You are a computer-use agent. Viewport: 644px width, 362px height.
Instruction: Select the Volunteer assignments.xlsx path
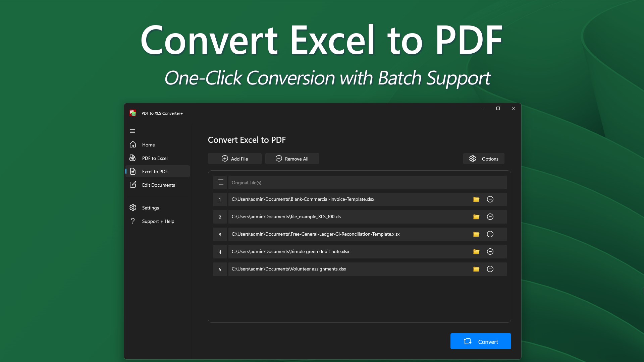289,269
